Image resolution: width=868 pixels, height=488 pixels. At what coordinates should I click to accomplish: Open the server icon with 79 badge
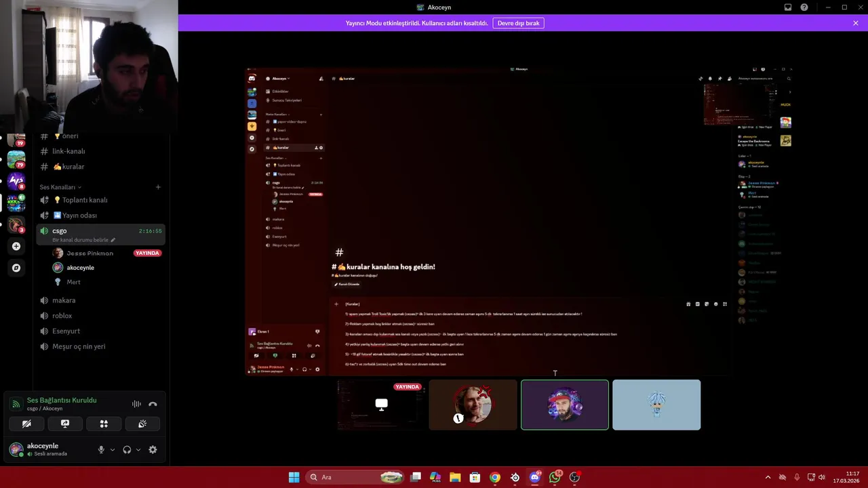(x=16, y=160)
